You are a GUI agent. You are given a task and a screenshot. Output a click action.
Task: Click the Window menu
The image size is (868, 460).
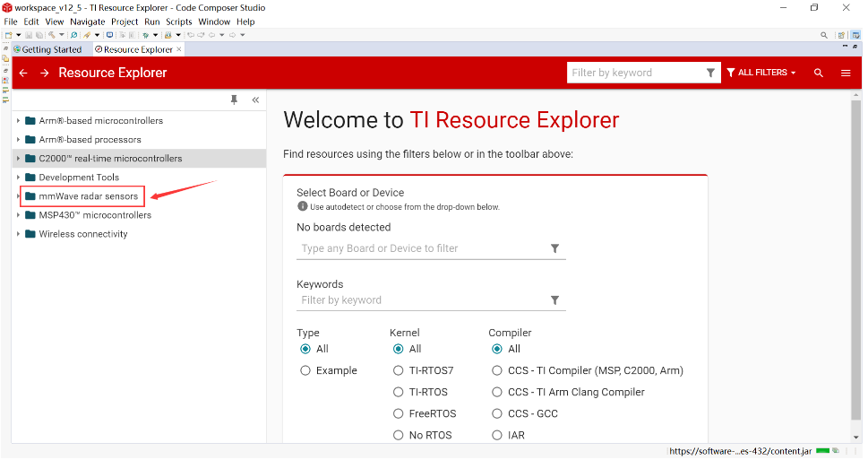tap(214, 22)
